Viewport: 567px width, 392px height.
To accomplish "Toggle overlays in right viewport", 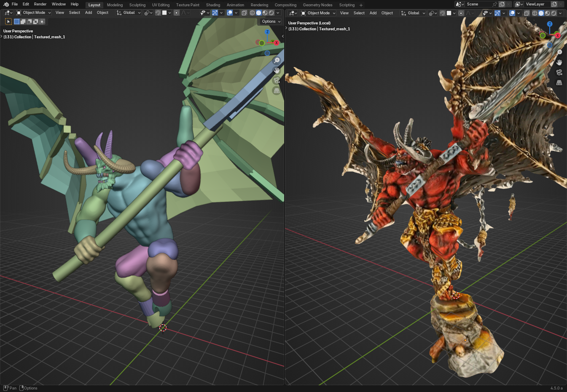I will click(x=512, y=13).
